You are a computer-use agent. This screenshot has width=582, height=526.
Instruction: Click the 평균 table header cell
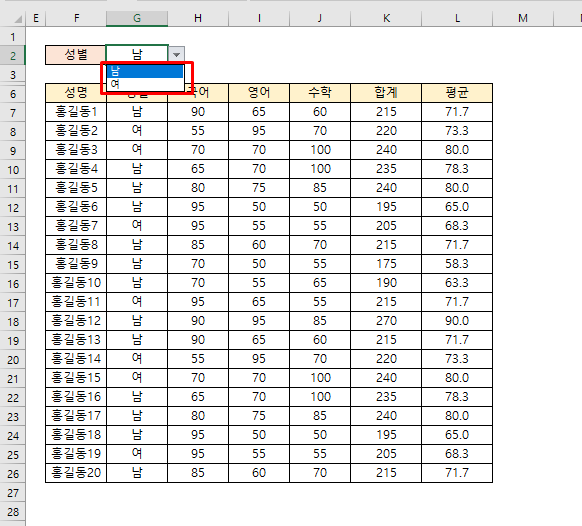pos(457,93)
